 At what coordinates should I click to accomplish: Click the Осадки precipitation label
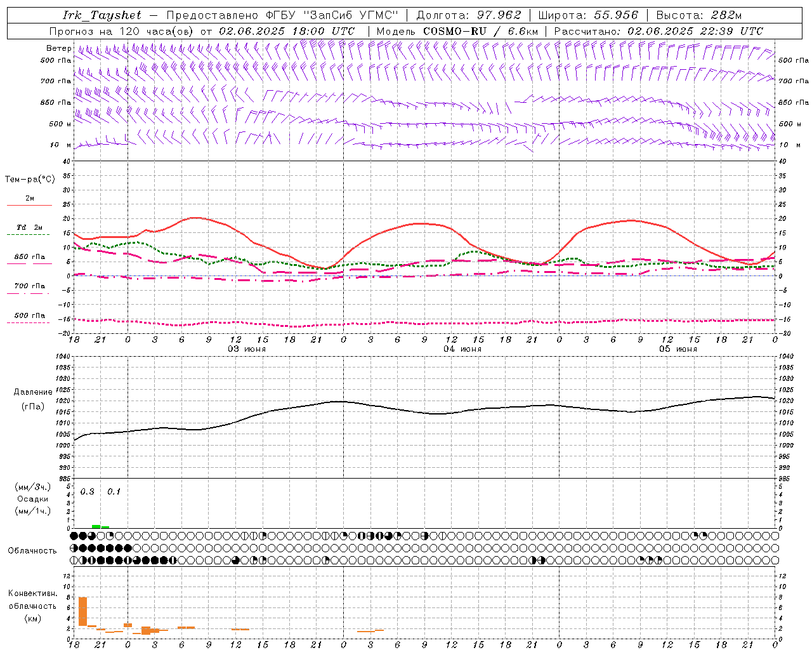pyautogui.click(x=33, y=499)
